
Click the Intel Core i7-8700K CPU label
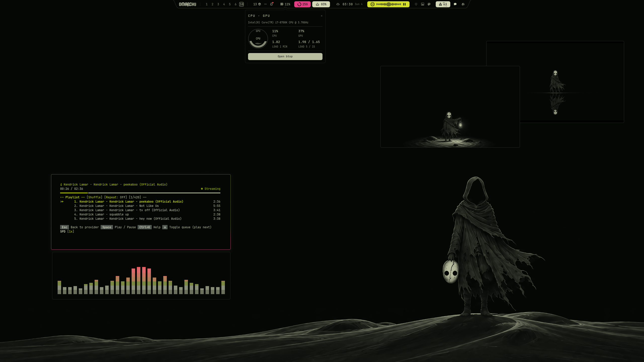pyautogui.click(x=278, y=23)
